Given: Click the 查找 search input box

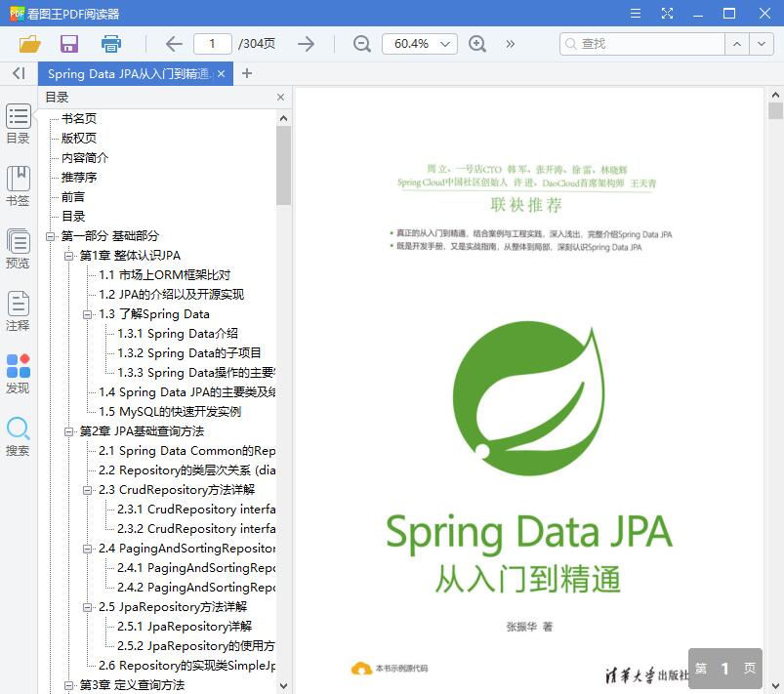Looking at the screenshot, I should pos(642,44).
